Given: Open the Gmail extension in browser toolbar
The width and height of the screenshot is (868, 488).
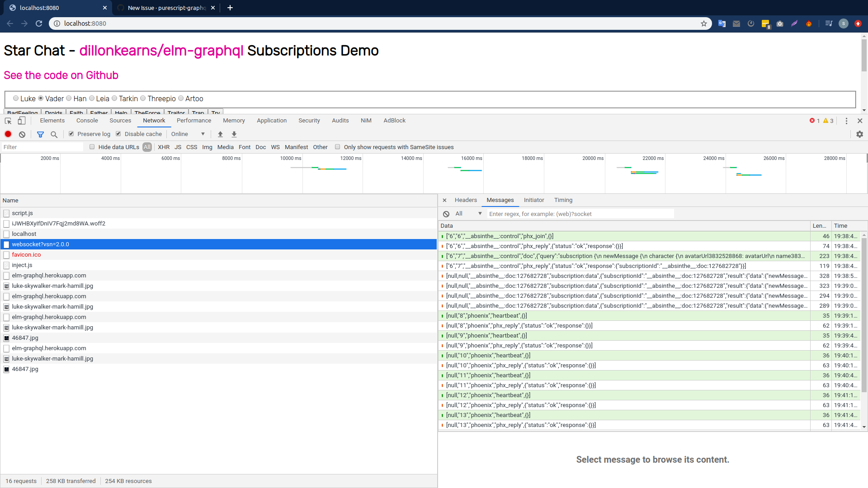Looking at the screenshot, I should pos(736,23).
